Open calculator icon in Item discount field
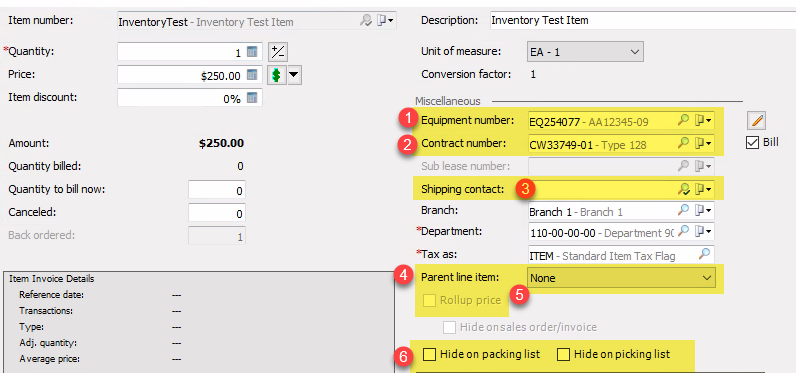Viewport: 796px width, 373px height. point(252,98)
